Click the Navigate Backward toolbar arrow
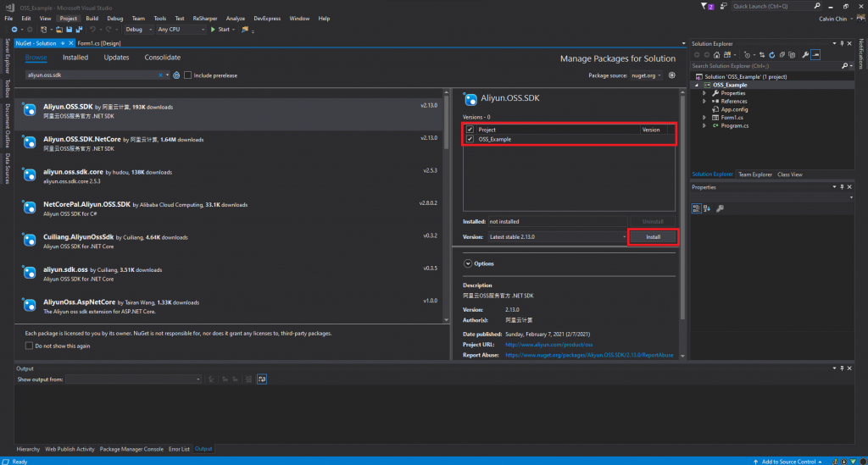This screenshot has width=868, height=465. (14, 30)
